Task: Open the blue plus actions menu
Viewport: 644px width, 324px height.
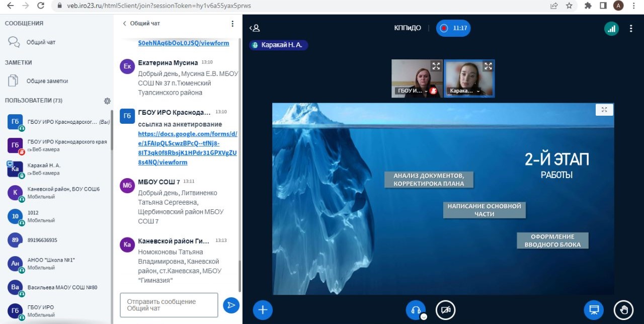Action: point(263,310)
